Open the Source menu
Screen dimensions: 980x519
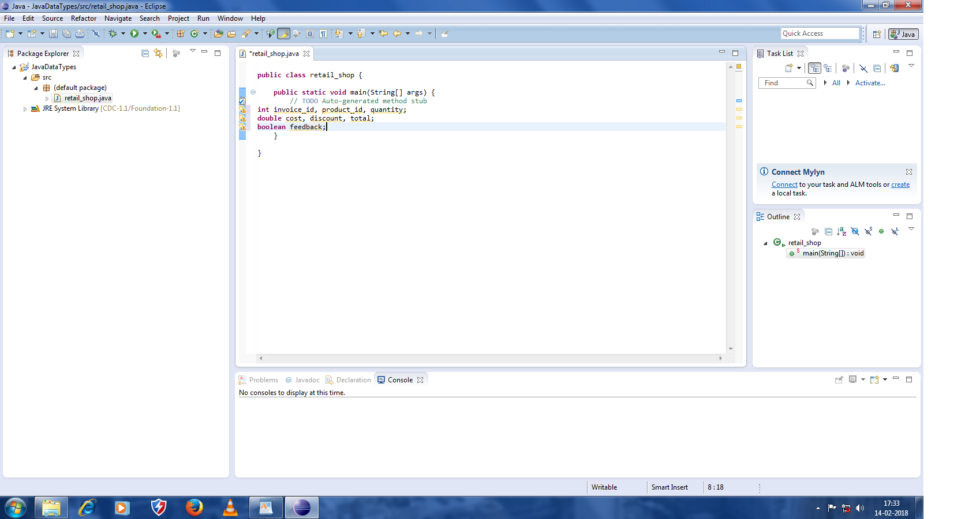click(53, 18)
